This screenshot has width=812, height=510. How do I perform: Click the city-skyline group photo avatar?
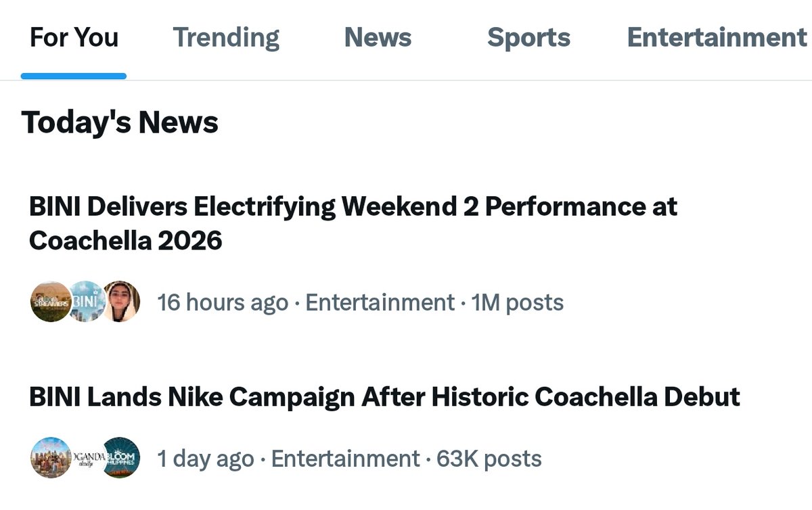(50, 458)
